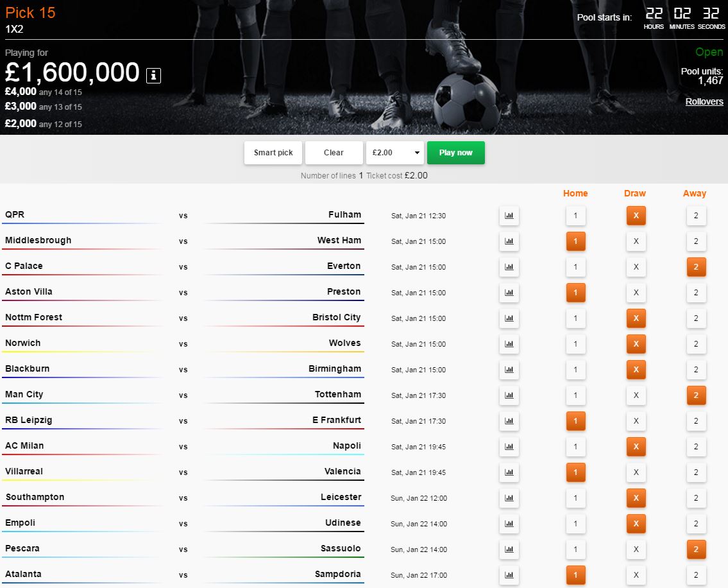
Task: Click the Smart pick button
Action: (x=273, y=153)
